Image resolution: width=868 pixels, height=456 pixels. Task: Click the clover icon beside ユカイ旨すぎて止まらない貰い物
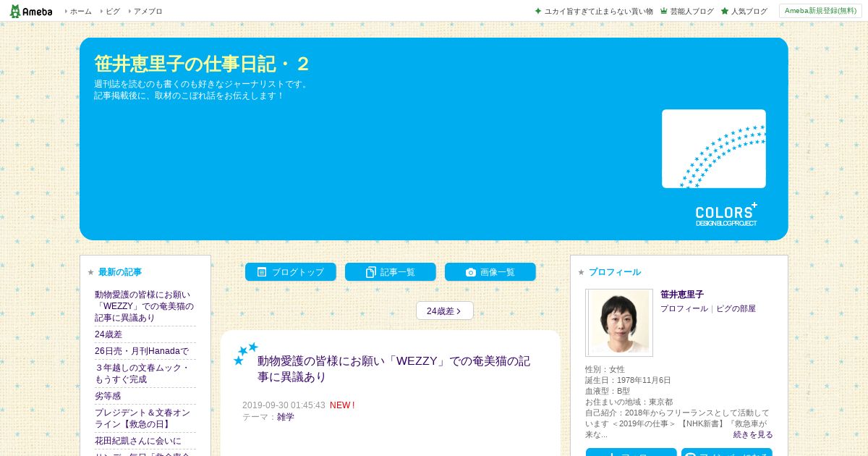pos(538,11)
